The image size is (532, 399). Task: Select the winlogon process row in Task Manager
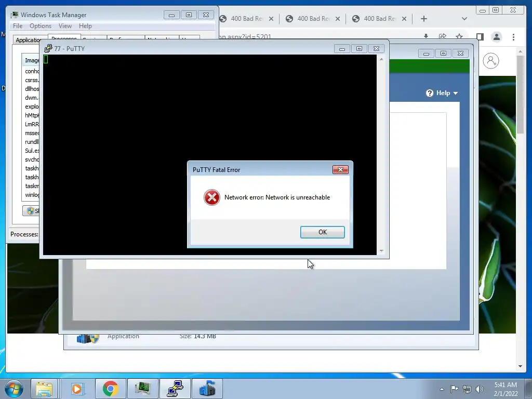click(x=31, y=195)
